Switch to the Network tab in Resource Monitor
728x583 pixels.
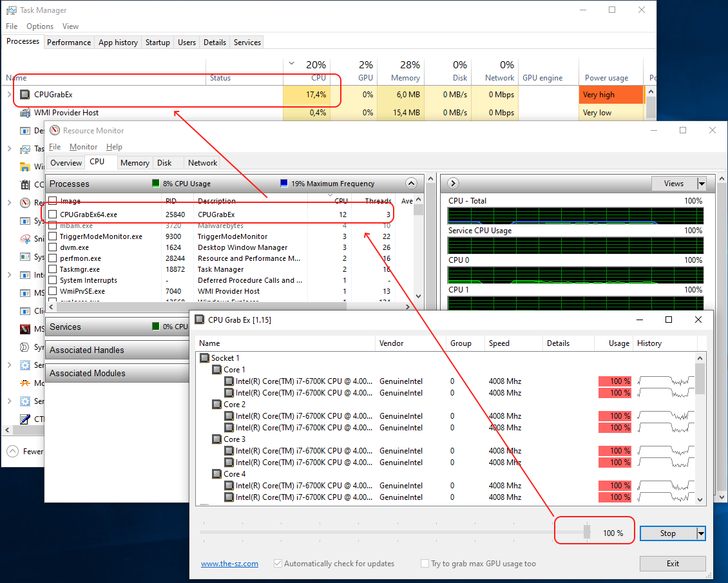point(202,163)
